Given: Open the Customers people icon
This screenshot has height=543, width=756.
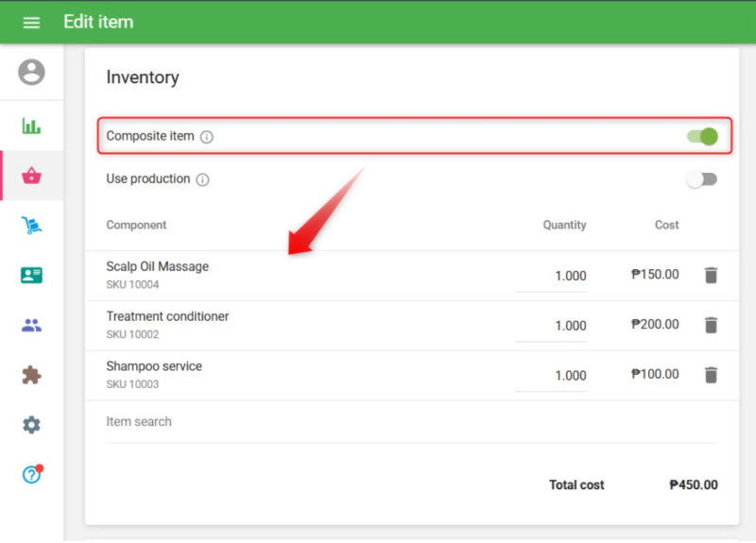Looking at the screenshot, I should (31, 326).
